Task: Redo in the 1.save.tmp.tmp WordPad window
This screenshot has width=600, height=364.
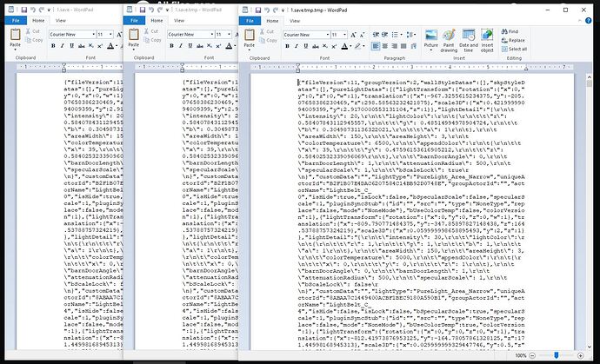Action: [x=276, y=10]
